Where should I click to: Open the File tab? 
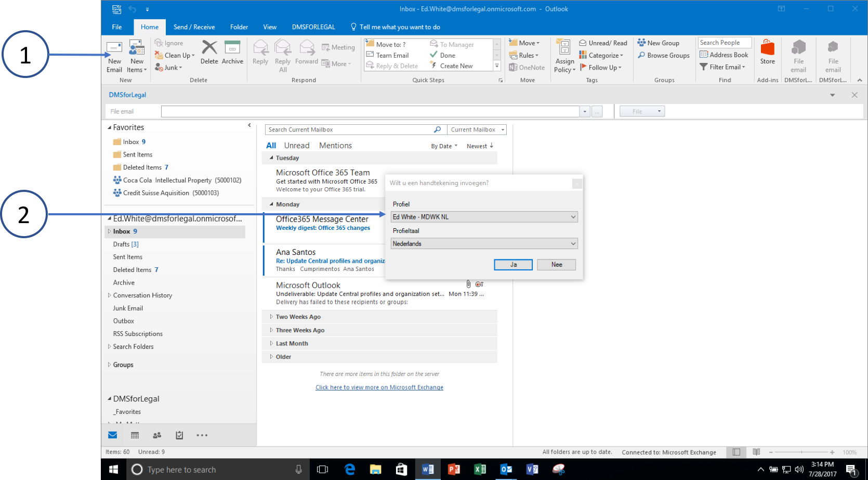point(117,27)
